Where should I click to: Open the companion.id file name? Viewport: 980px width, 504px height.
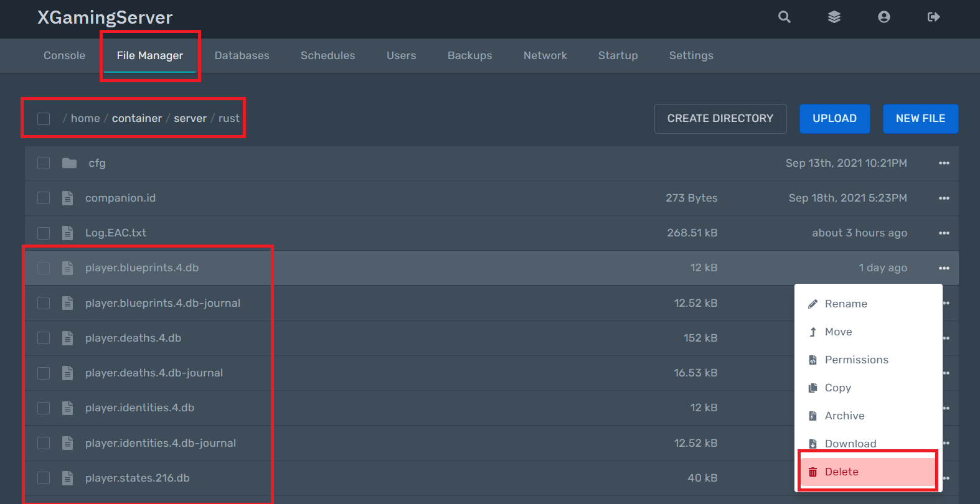(x=120, y=198)
